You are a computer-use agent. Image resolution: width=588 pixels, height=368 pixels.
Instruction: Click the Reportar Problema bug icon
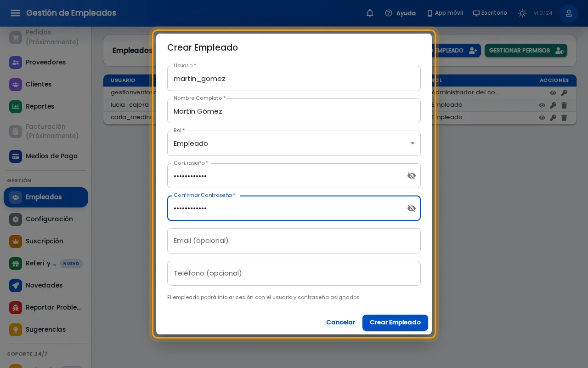[16, 308]
